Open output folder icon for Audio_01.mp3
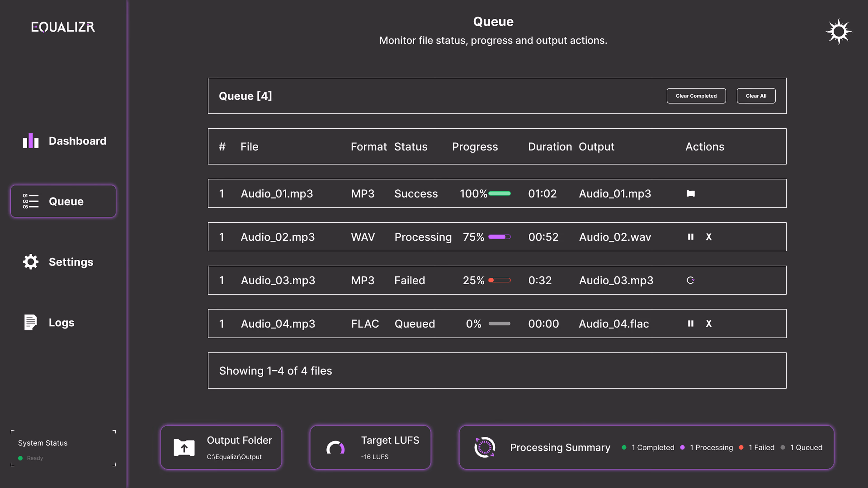Viewport: 868px width, 488px height. click(x=690, y=193)
